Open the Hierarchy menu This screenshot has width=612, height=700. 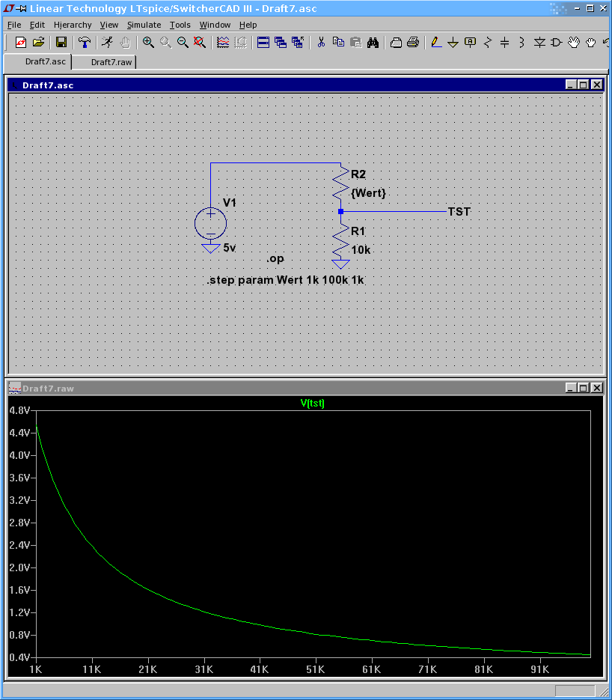coord(73,25)
